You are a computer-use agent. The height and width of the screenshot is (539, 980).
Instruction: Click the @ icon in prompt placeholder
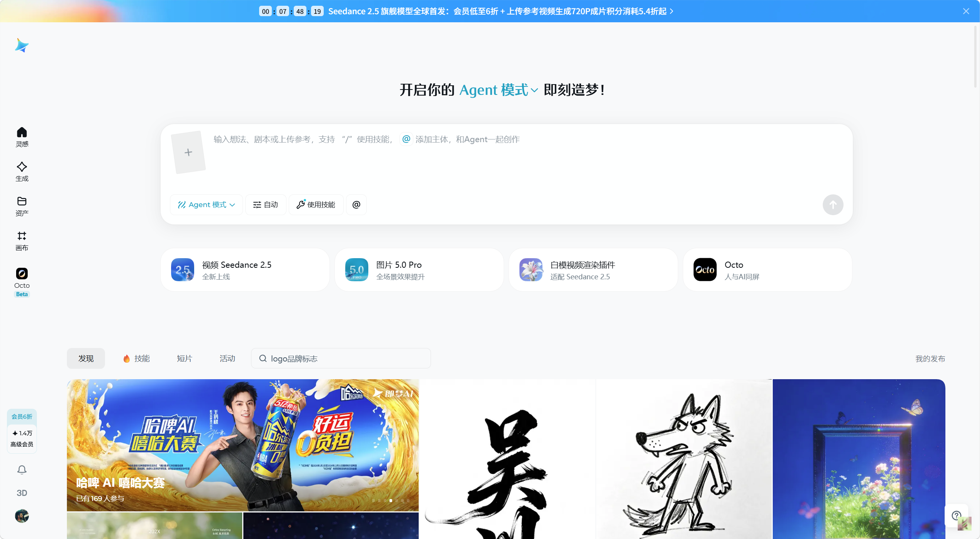(406, 139)
